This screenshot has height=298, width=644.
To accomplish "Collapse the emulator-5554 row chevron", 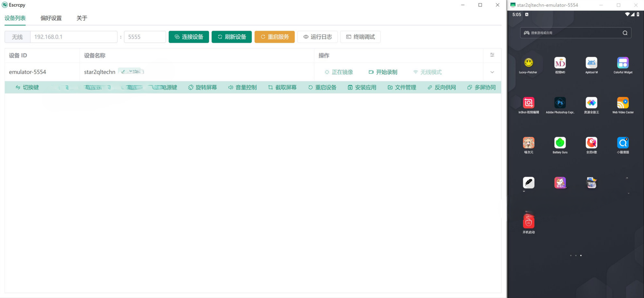I will click(492, 72).
